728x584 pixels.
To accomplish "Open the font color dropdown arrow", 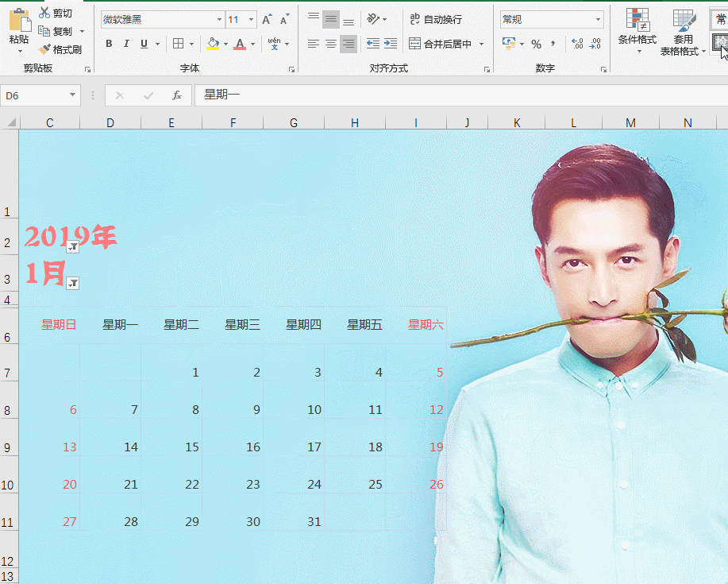I will [252, 44].
